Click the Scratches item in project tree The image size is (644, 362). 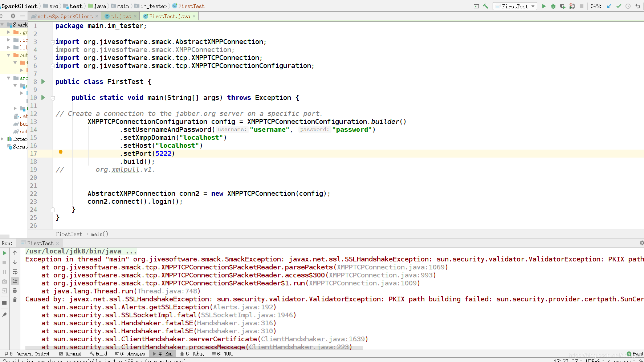click(x=17, y=147)
